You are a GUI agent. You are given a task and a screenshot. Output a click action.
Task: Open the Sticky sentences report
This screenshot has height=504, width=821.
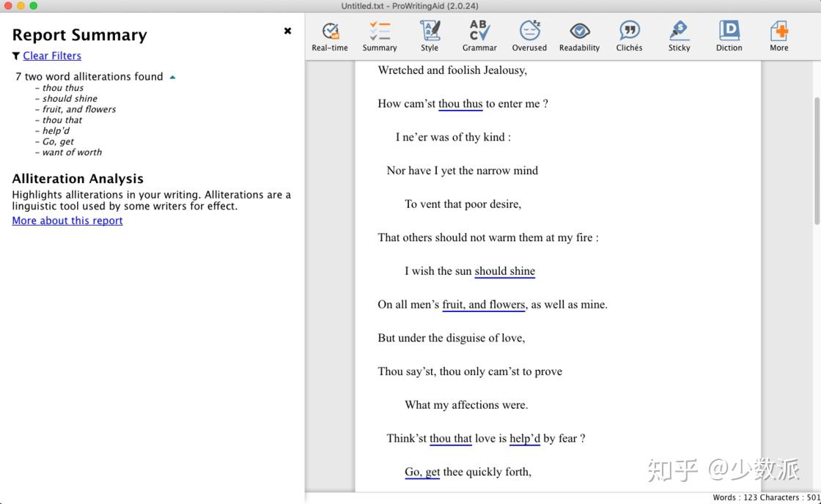tap(679, 36)
